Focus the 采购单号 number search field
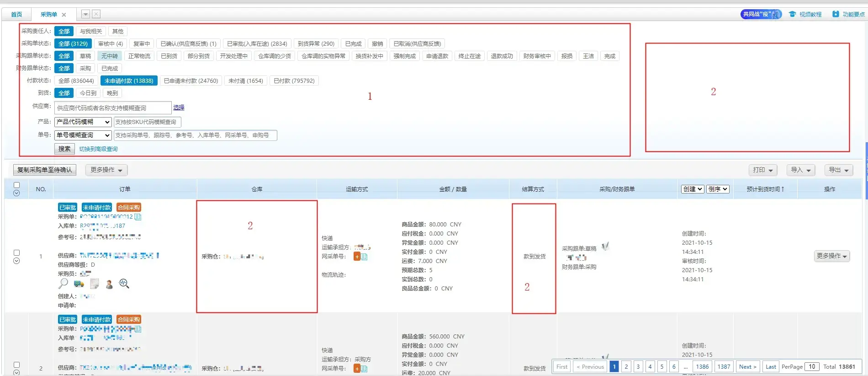 [196, 135]
